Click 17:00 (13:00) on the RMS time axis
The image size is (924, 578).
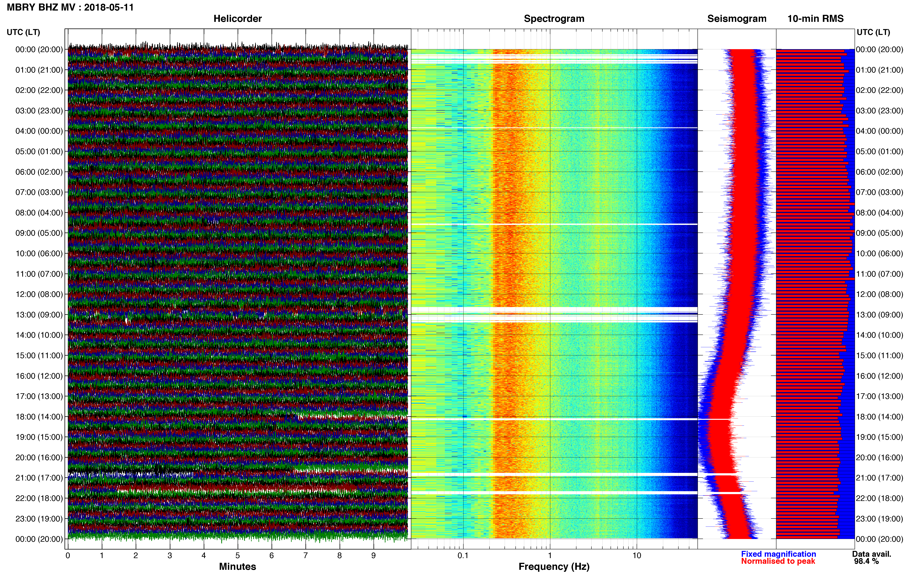pyautogui.click(x=879, y=396)
